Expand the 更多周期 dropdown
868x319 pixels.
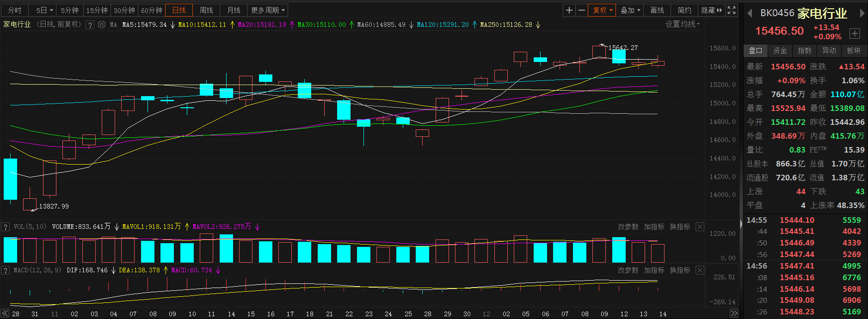(268, 10)
